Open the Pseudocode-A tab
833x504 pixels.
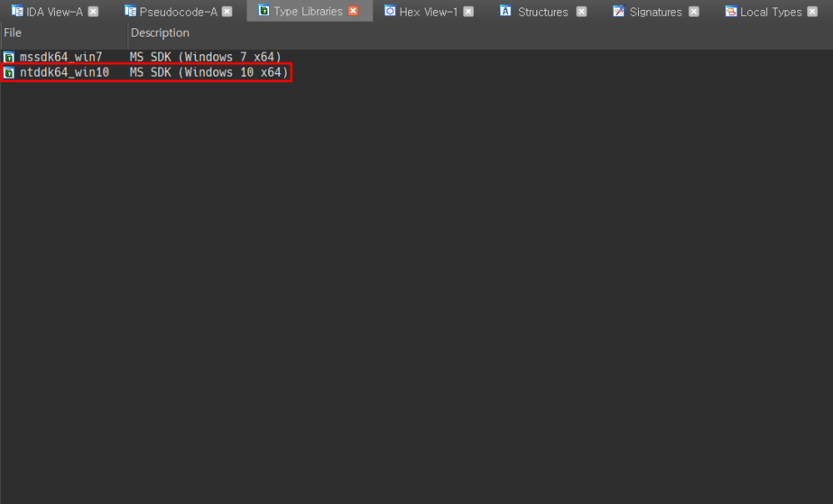pos(178,12)
